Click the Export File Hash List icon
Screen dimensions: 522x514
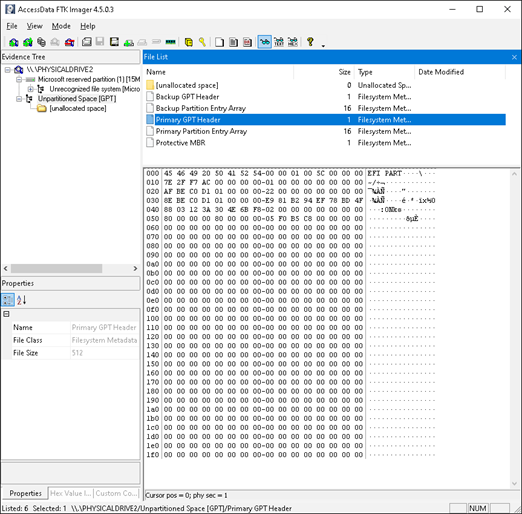[233, 42]
